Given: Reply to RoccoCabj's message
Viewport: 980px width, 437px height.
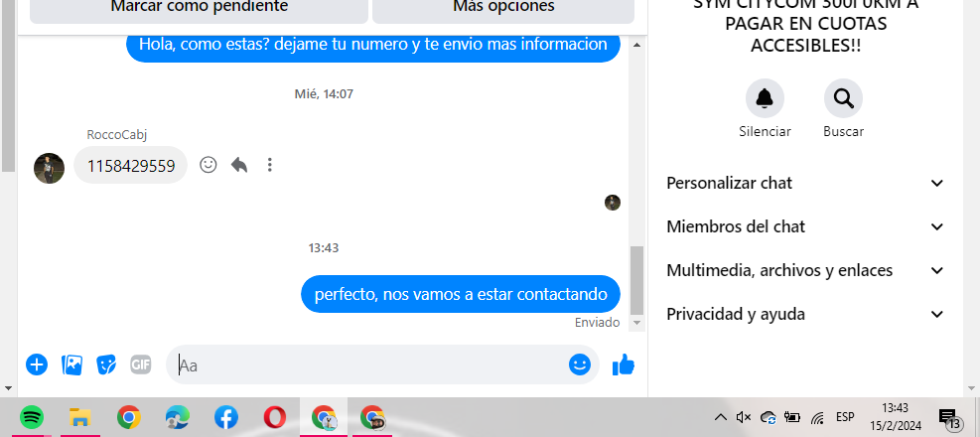Looking at the screenshot, I should click(239, 165).
